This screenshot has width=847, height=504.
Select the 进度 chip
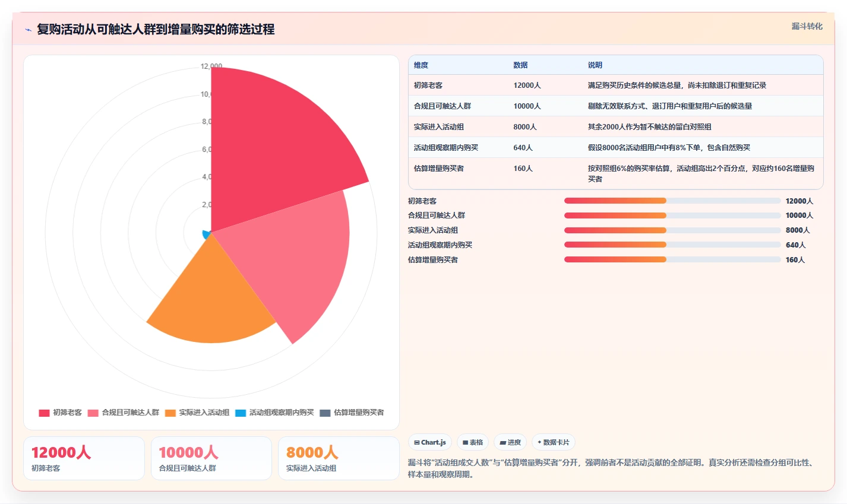click(510, 442)
